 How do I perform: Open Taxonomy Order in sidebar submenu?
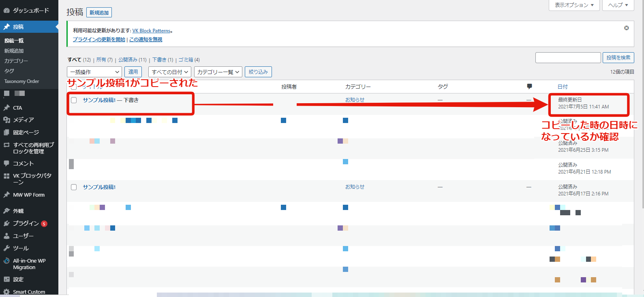click(22, 81)
